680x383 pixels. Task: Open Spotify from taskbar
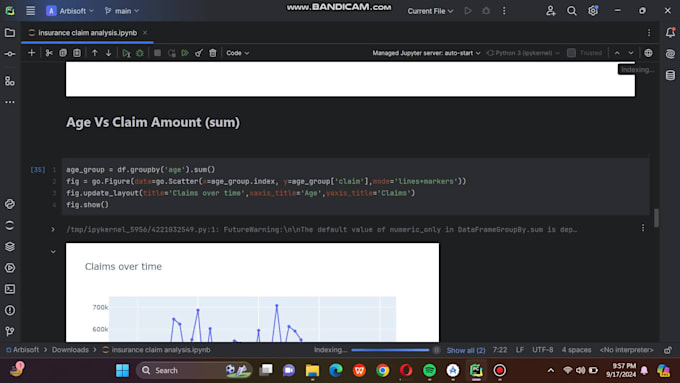tap(429, 370)
